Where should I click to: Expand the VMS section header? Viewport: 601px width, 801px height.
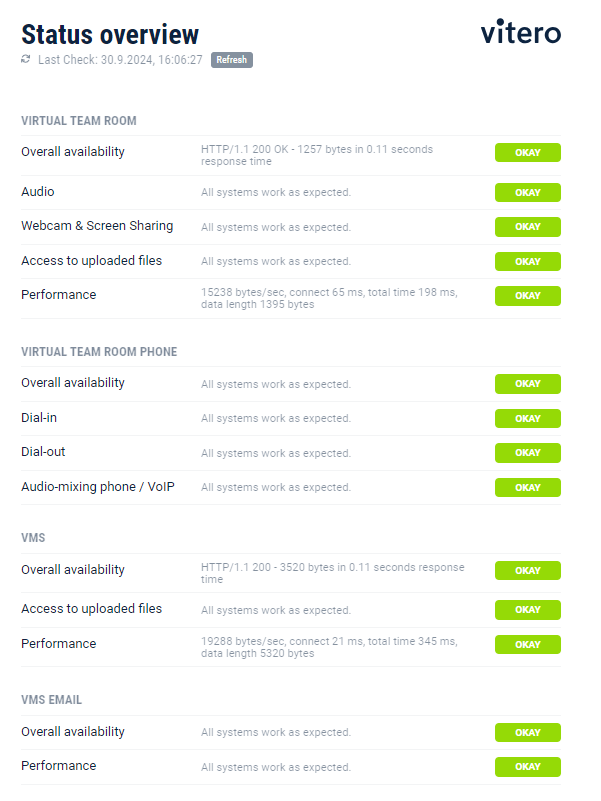tap(32, 537)
